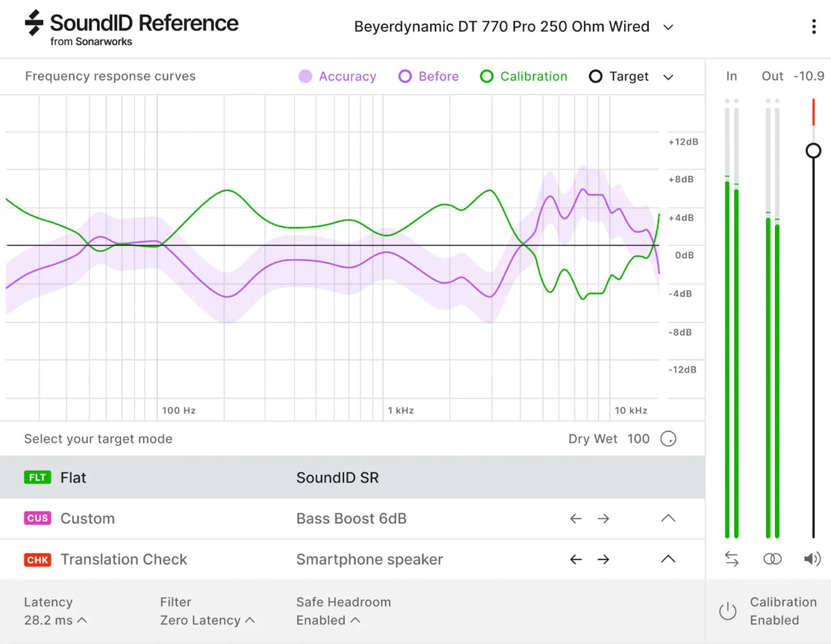Click the Smartphone speaker preset name

pyautogui.click(x=369, y=560)
